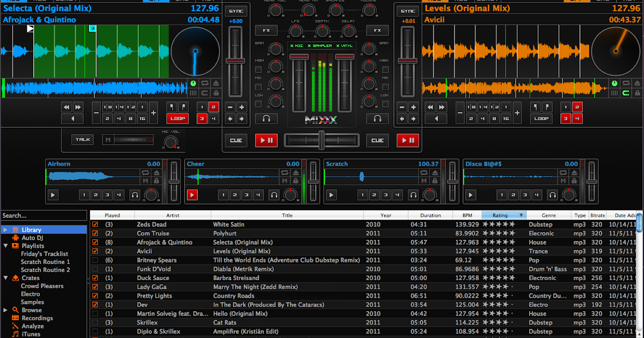644x338 pixels.
Task: Open Analyze in the sidebar
Action: point(33,326)
